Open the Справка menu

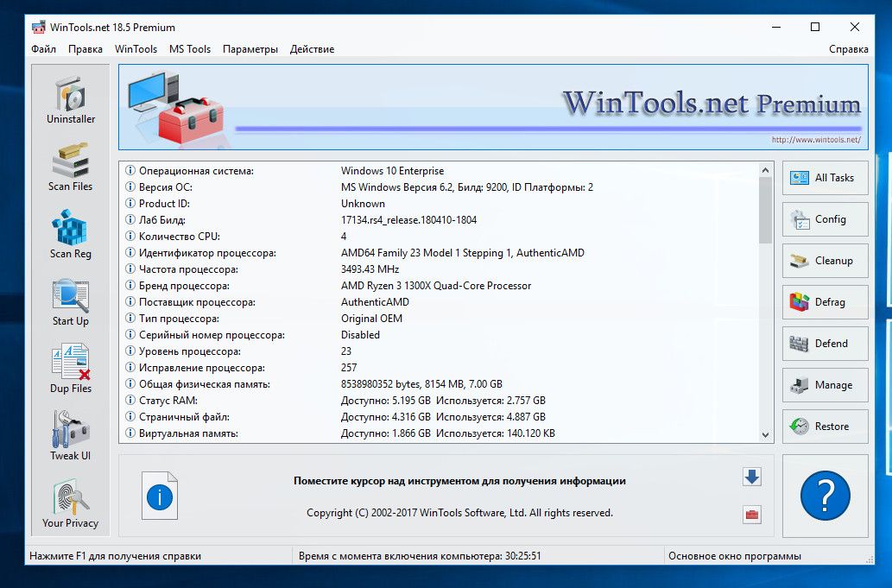848,49
